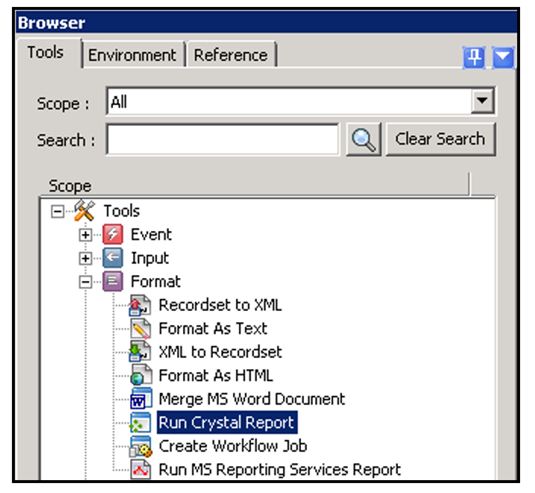This screenshot has height=493, width=535.
Task: Switch to the Environment tab
Action: pyautogui.click(x=132, y=55)
